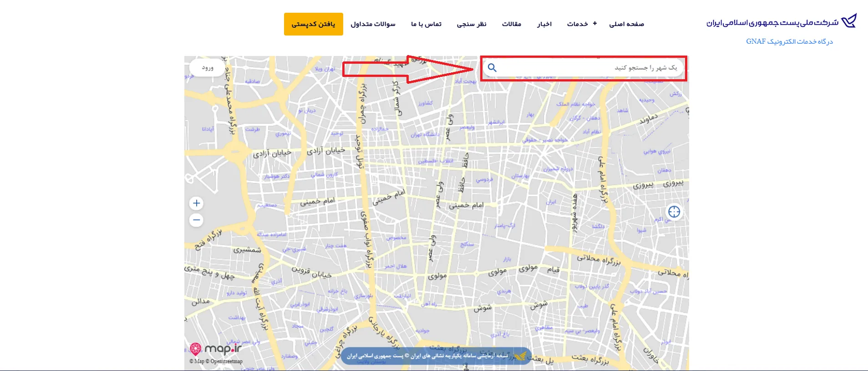The height and width of the screenshot is (371, 868).
Task: Go to اخبار news menu
Action: tap(544, 24)
